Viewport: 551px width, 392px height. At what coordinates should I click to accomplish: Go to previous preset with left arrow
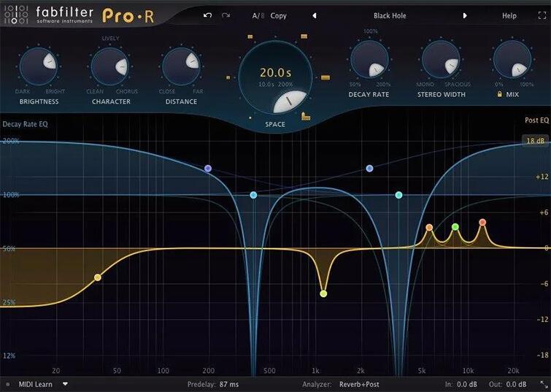315,16
